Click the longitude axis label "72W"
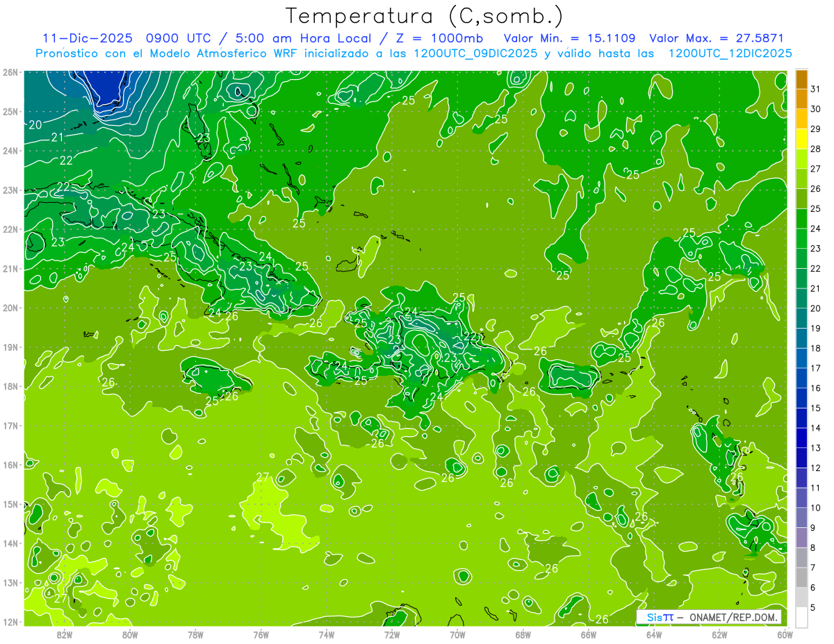834x644 pixels. (x=392, y=634)
